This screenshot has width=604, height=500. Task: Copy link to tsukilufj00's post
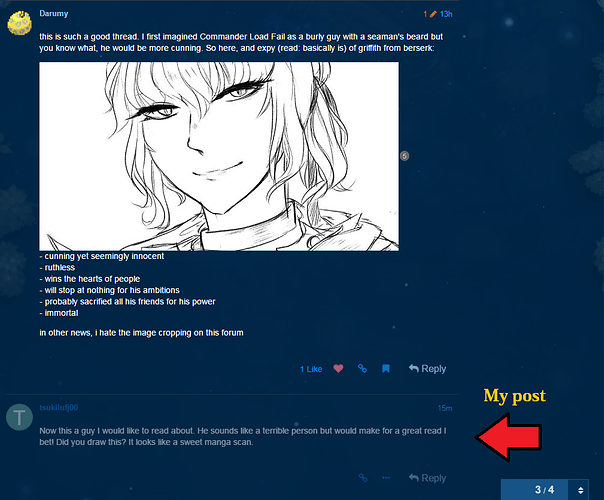click(x=363, y=478)
